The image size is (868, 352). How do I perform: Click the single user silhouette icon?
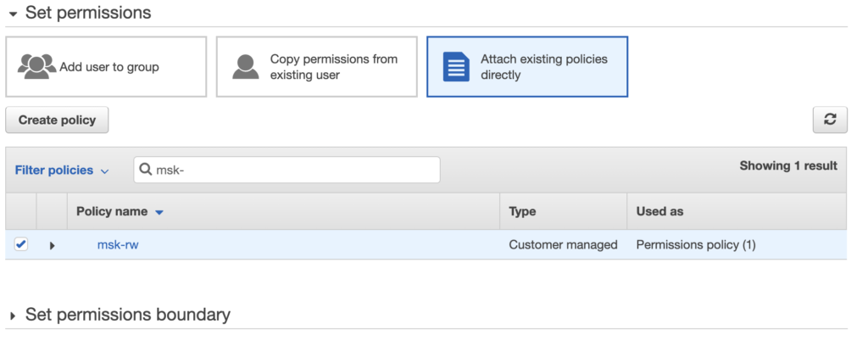(246, 66)
